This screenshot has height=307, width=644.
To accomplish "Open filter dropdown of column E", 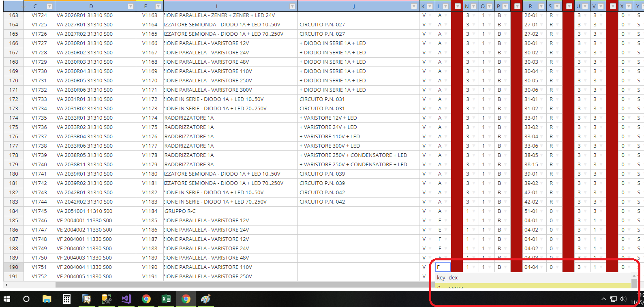I will [x=158, y=6].
